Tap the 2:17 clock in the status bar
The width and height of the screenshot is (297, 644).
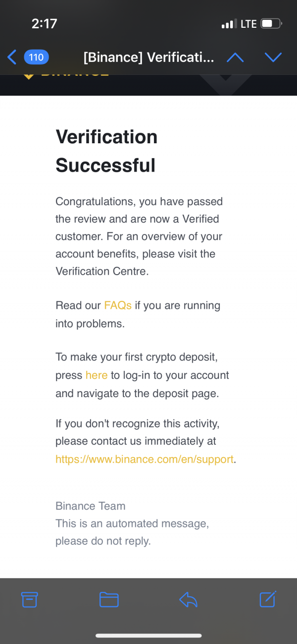point(45,23)
